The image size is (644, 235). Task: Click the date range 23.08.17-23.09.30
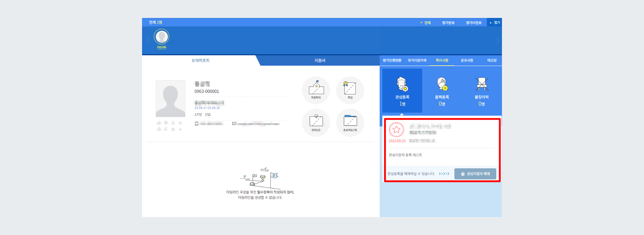[207, 108]
